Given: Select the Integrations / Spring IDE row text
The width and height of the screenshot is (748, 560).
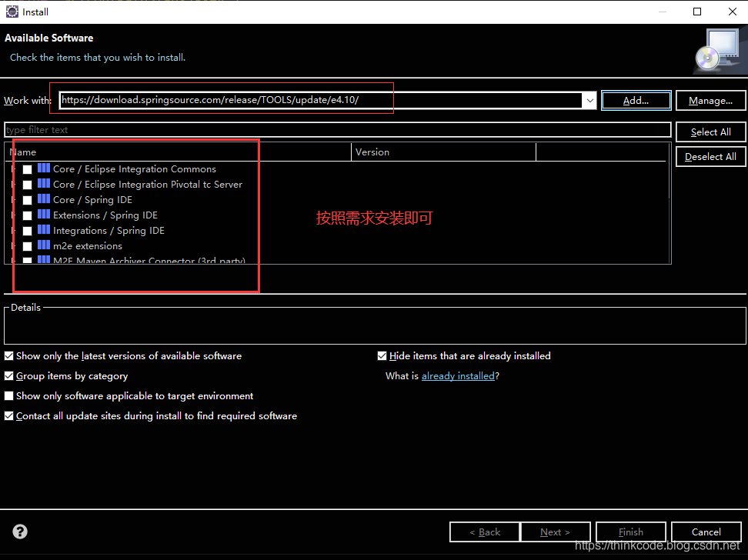Looking at the screenshot, I should tap(109, 231).
